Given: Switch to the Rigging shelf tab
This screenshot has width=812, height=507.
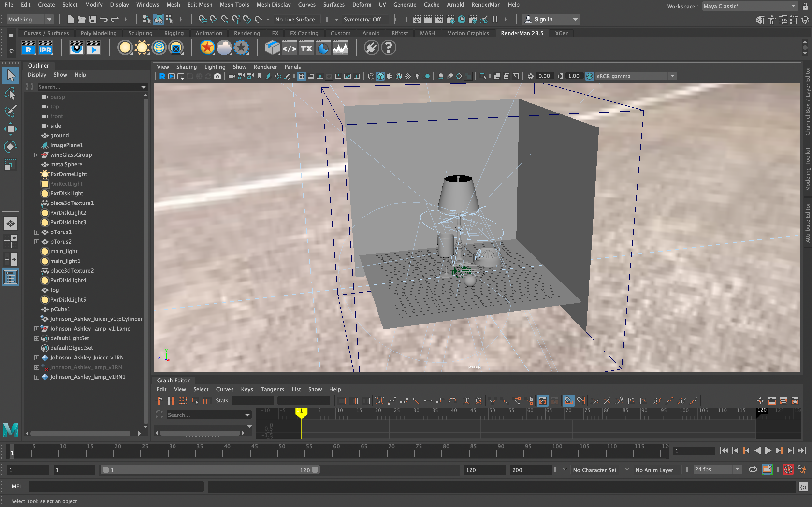Looking at the screenshot, I should (174, 33).
